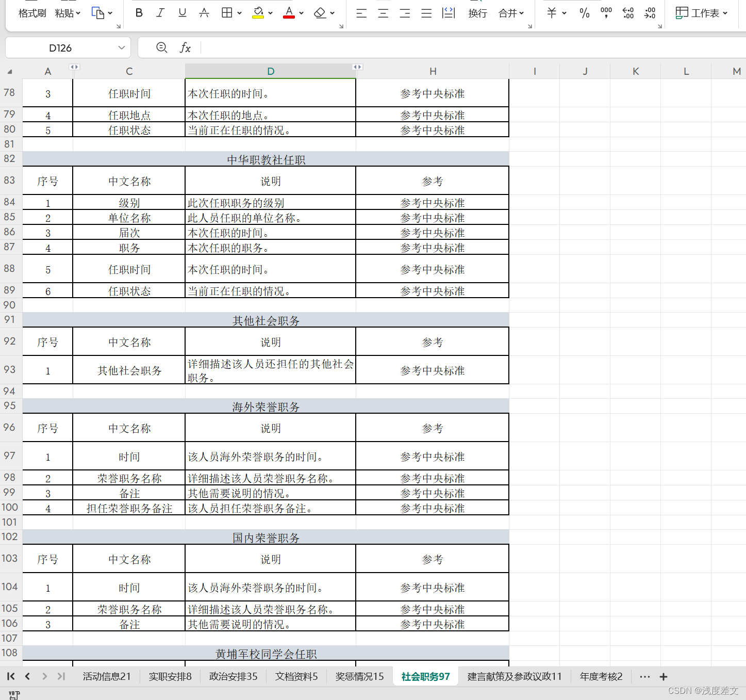
Task: Open the currency format dropdown arrow
Action: tap(564, 13)
